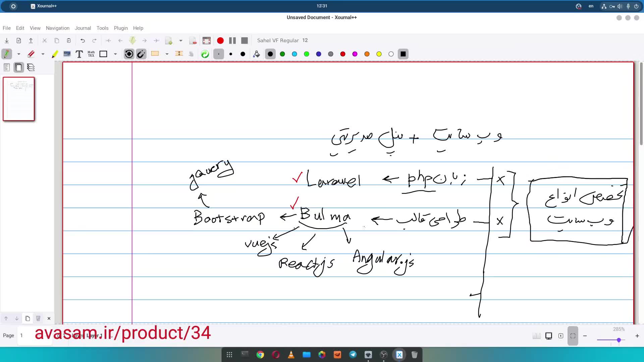Viewport: 644px width, 362px height.
Task: Click the red audio Record button
Action: (x=220, y=41)
